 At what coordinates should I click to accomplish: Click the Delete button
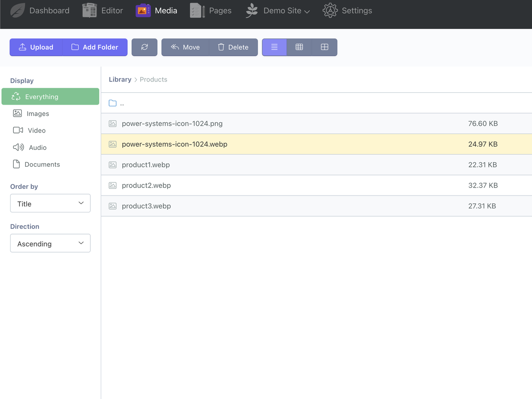coord(233,47)
